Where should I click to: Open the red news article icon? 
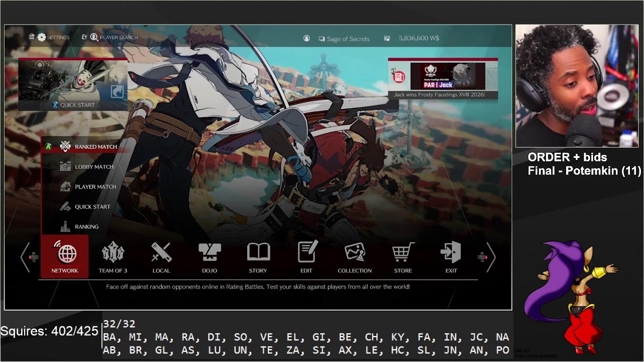(x=399, y=77)
